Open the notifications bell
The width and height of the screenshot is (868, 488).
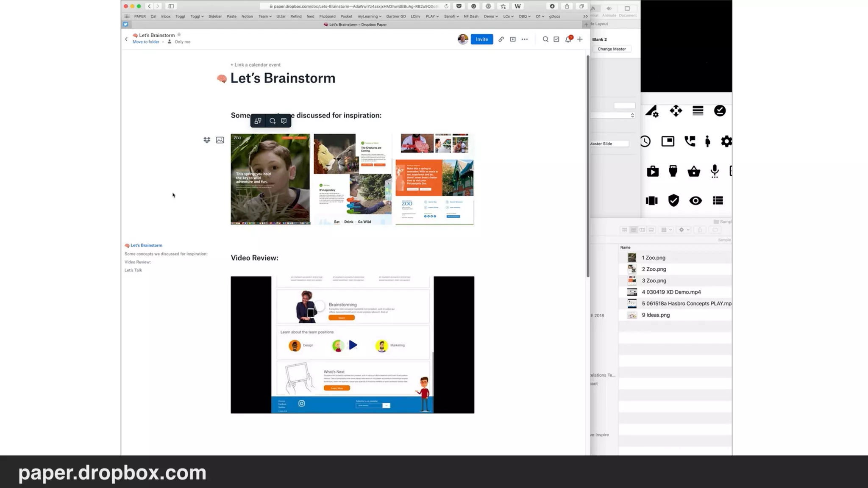pyautogui.click(x=568, y=39)
